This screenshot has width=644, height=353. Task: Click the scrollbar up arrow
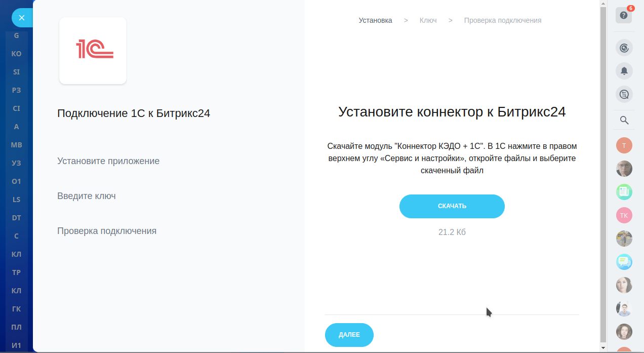point(603,4)
